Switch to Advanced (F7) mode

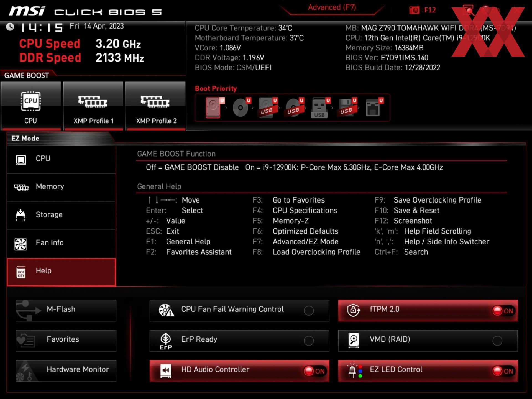[332, 7]
